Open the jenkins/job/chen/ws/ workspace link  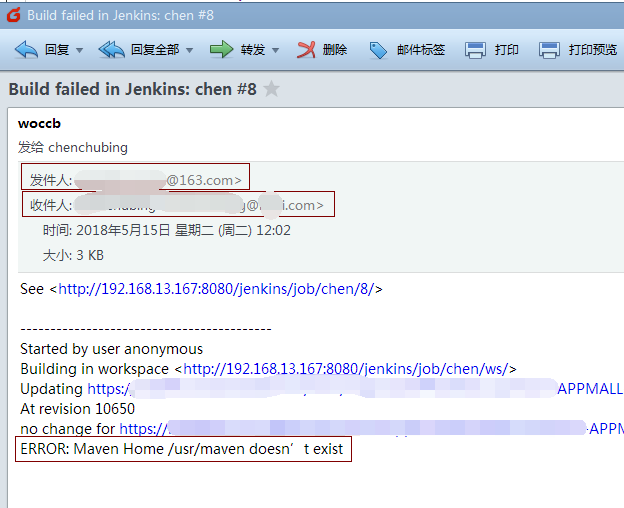[x=346, y=369]
